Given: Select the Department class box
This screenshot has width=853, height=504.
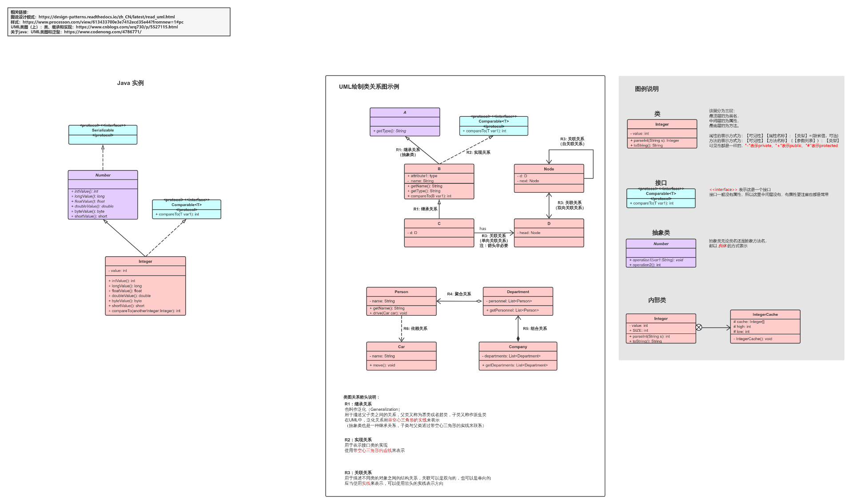Looking at the screenshot, I should 518,300.
